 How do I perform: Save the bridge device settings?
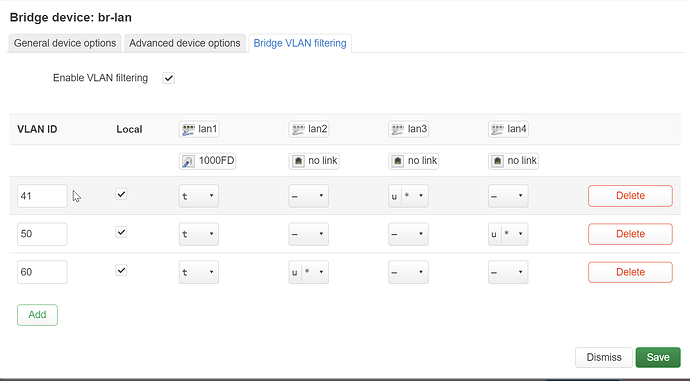[x=658, y=357]
